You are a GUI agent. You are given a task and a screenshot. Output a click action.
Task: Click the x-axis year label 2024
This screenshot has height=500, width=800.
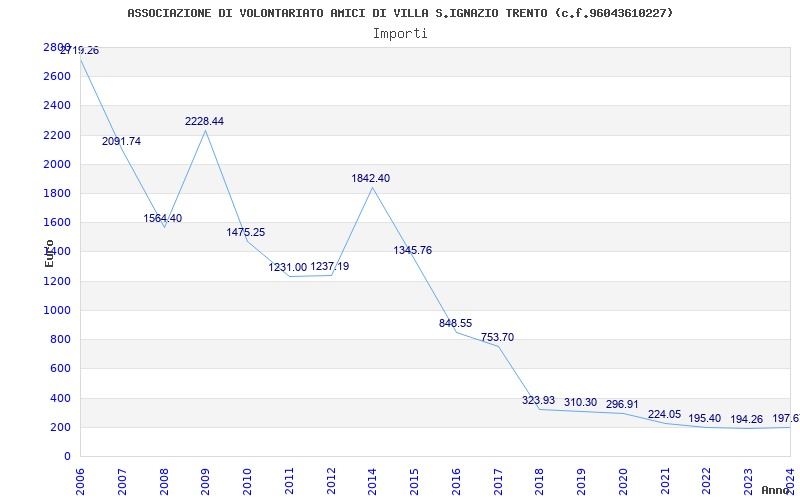pos(790,481)
